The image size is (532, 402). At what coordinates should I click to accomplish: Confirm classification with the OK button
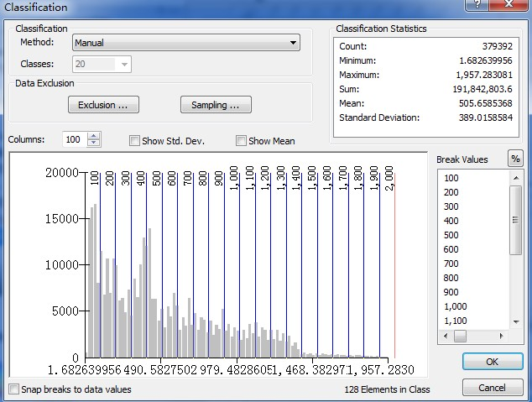(x=492, y=362)
